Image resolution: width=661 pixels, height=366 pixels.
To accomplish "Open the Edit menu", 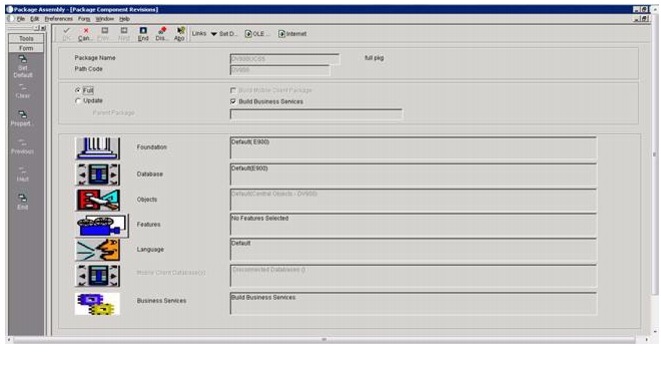I will pyautogui.click(x=35, y=19).
